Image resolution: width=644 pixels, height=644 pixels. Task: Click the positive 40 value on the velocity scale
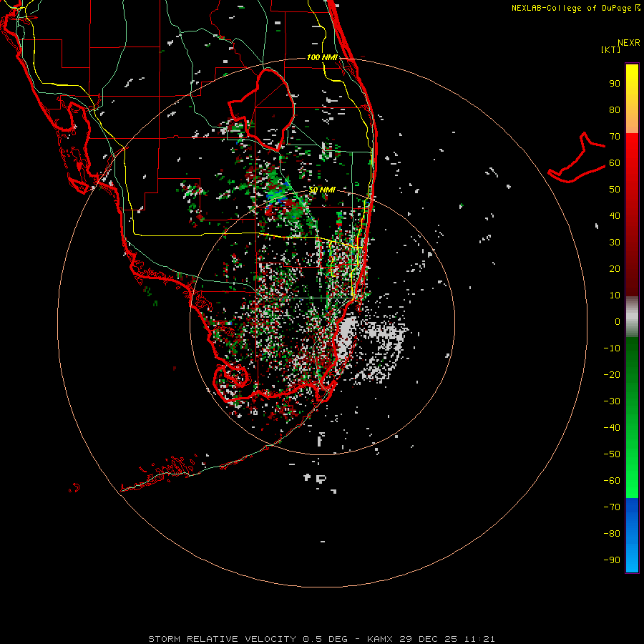pos(615,215)
